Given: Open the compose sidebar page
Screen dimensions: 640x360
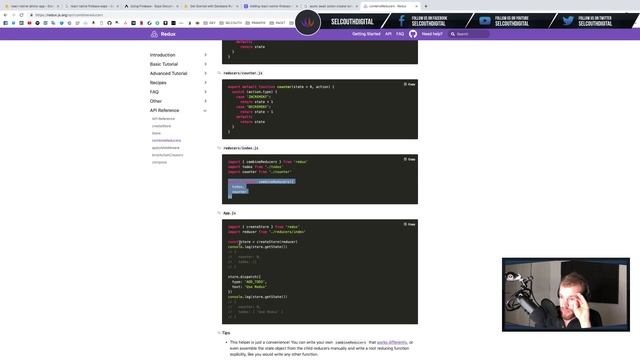Looking at the screenshot, I should coord(160,162).
